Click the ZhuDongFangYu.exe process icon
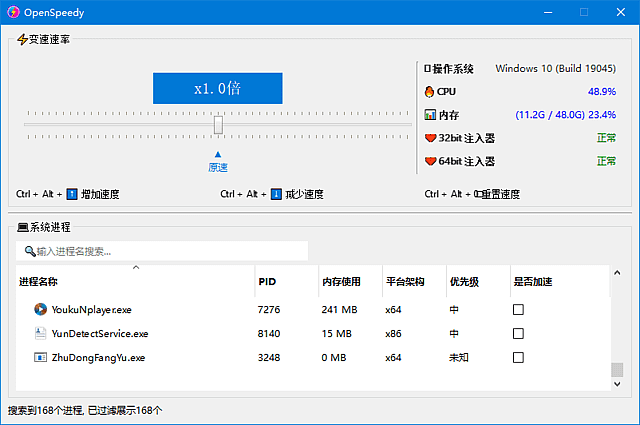Screen dimensions: 640x425 tap(40, 358)
